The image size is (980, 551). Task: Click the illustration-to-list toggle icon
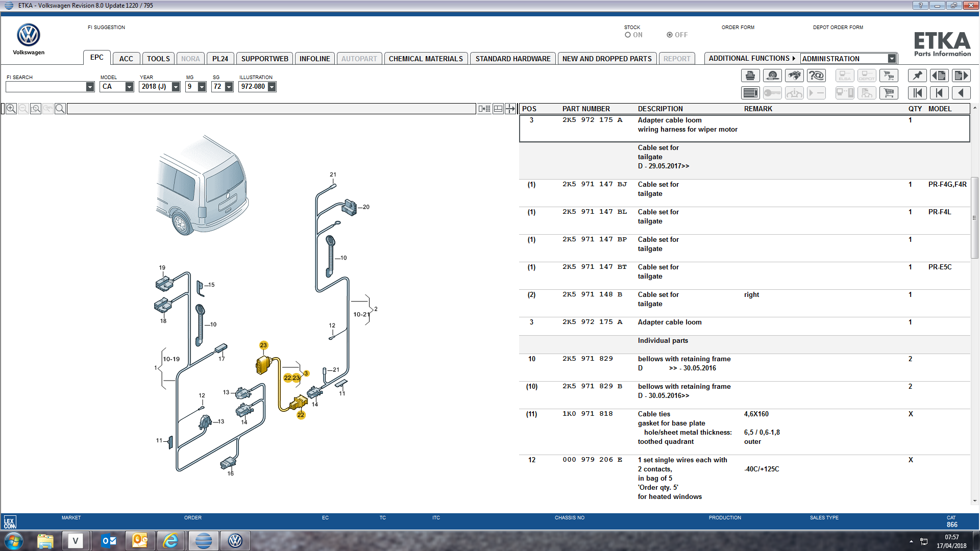(x=484, y=109)
